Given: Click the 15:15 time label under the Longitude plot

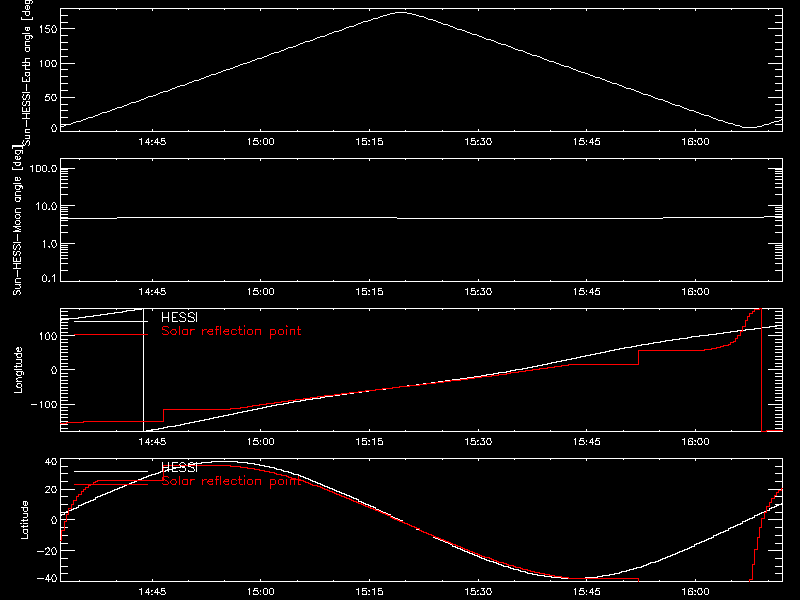Looking at the screenshot, I should tap(369, 441).
